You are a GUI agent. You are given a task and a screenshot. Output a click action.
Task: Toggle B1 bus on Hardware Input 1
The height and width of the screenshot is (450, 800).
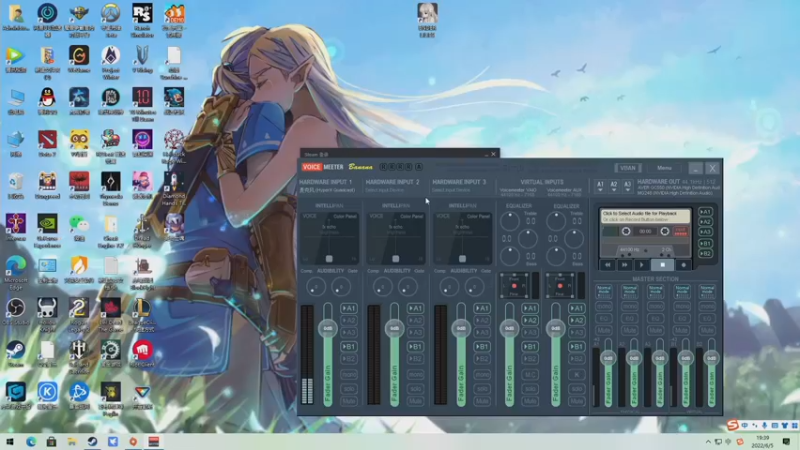(x=348, y=347)
